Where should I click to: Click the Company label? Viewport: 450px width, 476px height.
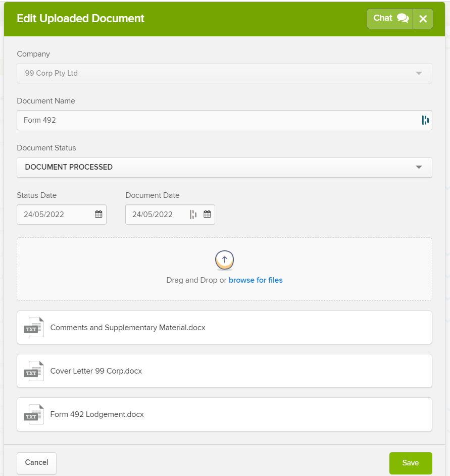coord(33,54)
